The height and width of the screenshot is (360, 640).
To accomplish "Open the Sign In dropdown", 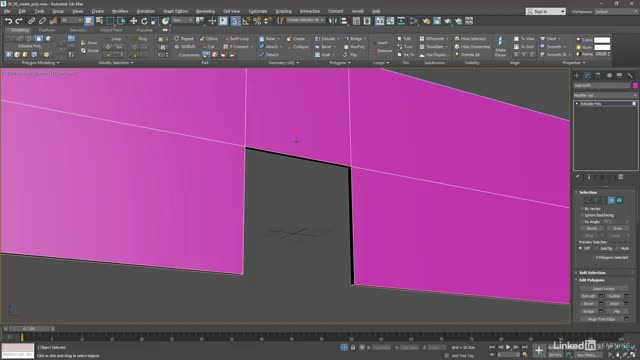I will point(546,11).
